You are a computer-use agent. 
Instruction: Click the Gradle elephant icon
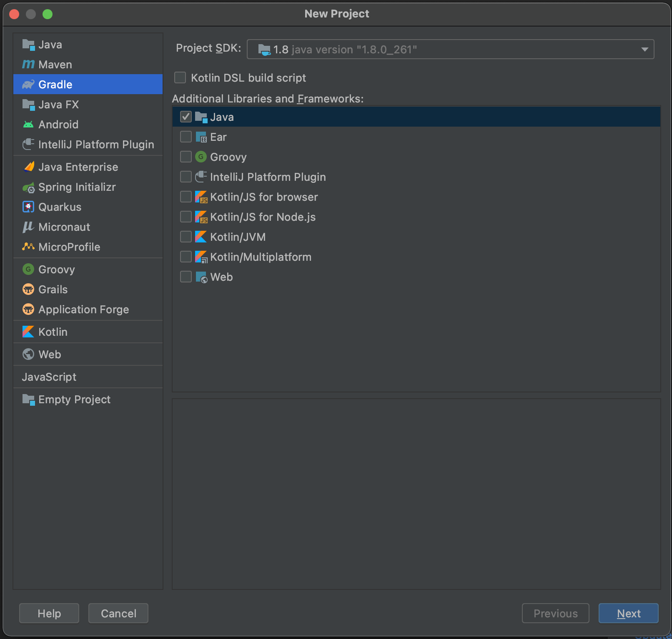(x=28, y=85)
